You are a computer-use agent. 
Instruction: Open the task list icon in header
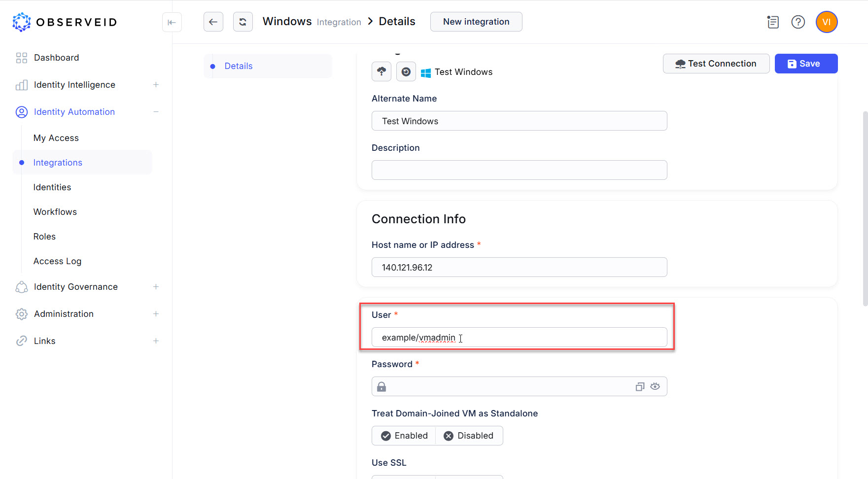coord(772,22)
